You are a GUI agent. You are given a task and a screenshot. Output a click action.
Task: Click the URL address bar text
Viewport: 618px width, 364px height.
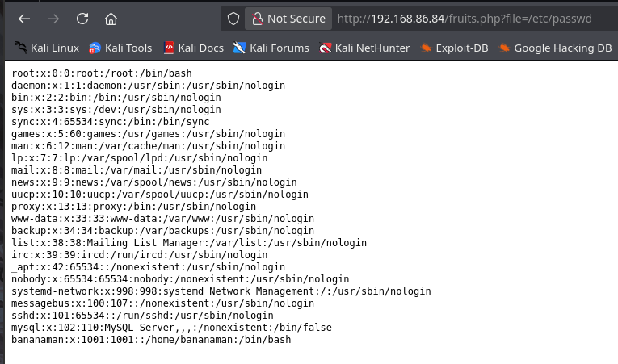pos(465,19)
